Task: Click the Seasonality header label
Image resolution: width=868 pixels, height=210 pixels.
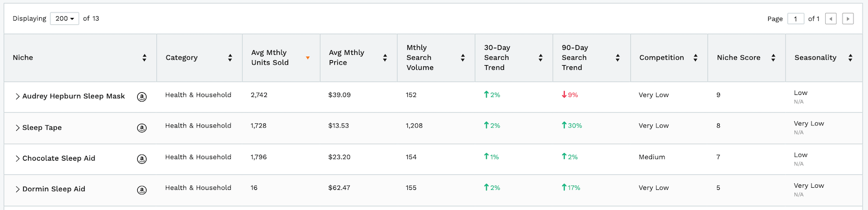Action: pyautogui.click(x=815, y=58)
